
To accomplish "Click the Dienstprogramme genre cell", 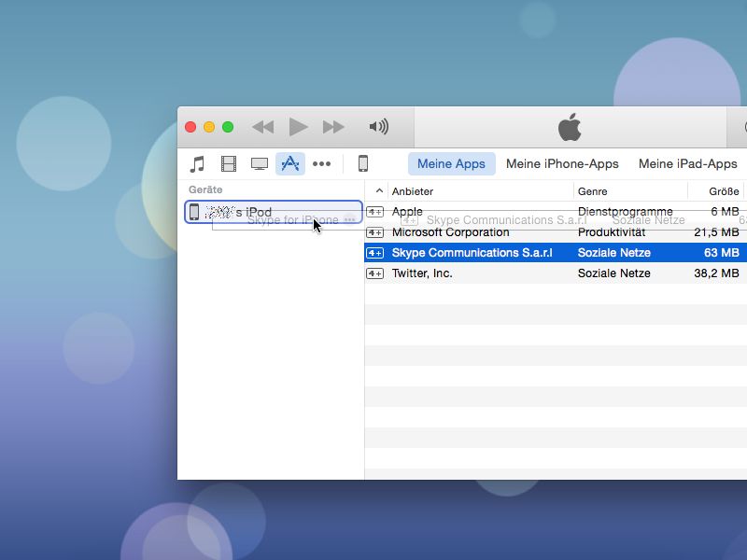I will coord(625,212).
